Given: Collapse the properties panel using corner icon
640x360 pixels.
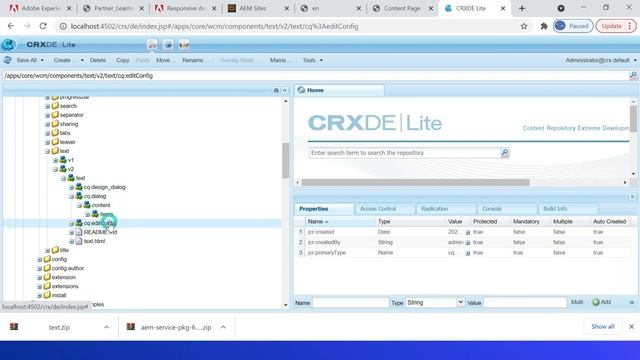Looking at the screenshot, I should (x=632, y=197).
